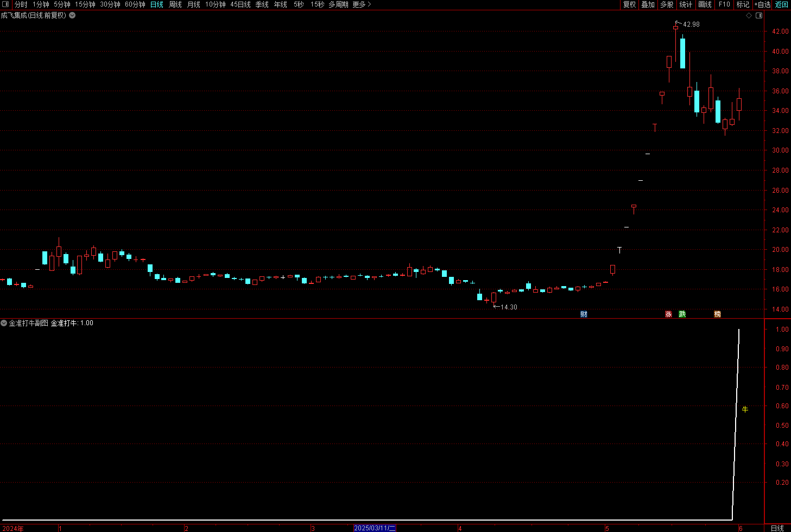Click the 画线 drawing button

click(x=705, y=4)
